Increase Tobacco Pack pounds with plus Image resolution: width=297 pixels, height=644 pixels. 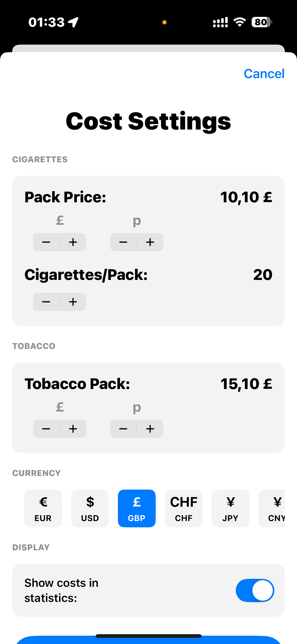pyautogui.click(x=73, y=429)
